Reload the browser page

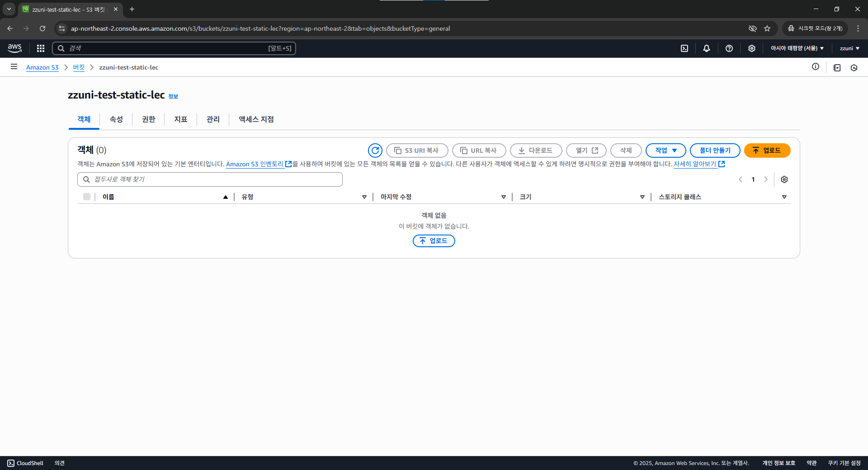[x=42, y=28]
